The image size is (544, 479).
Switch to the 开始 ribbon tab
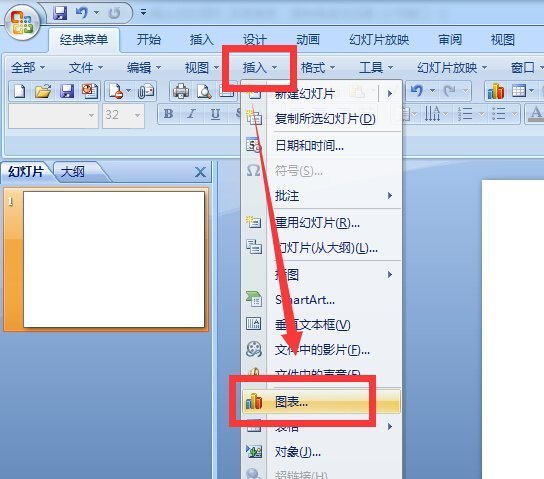point(148,40)
